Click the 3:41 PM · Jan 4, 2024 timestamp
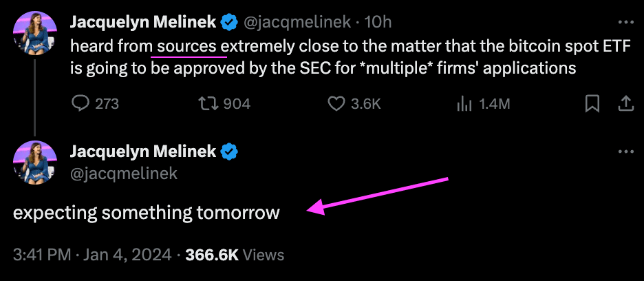 point(92,255)
